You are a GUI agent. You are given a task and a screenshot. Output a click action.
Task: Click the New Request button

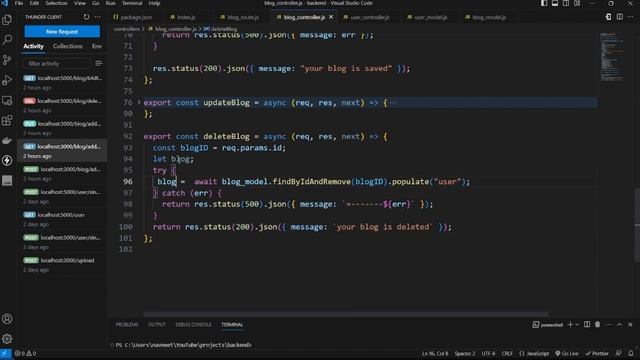tap(62, 31)
